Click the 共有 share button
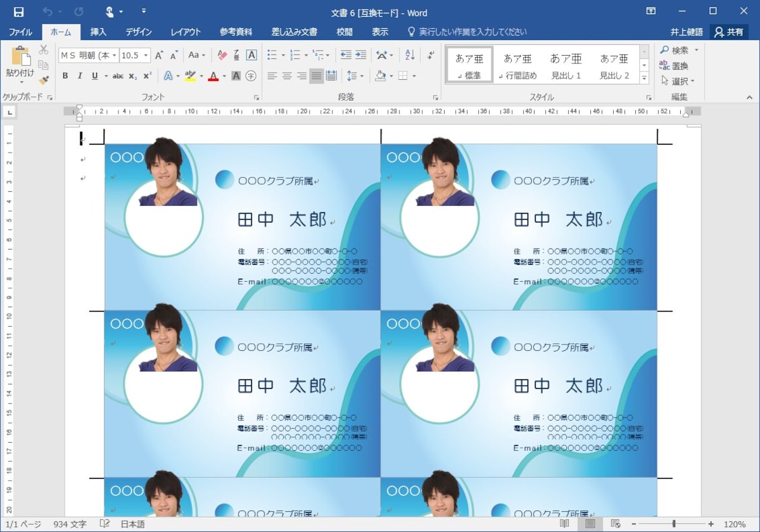The width and height of the screenshot is (760, 532). tap(728, 32)
